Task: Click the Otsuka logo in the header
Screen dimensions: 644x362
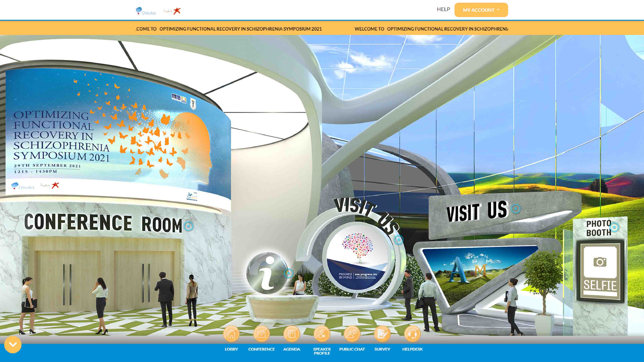Action: (x=146, y=11)
